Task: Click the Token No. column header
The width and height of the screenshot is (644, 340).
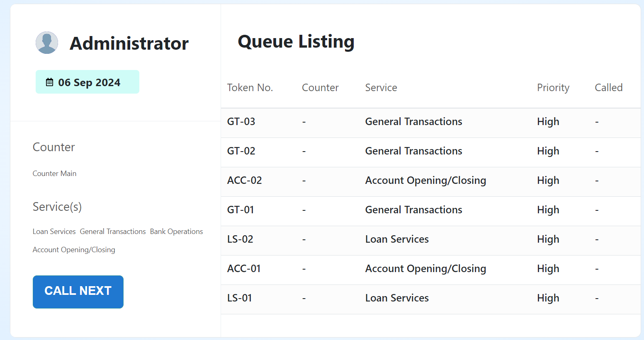Action: (x=250, y=88)
